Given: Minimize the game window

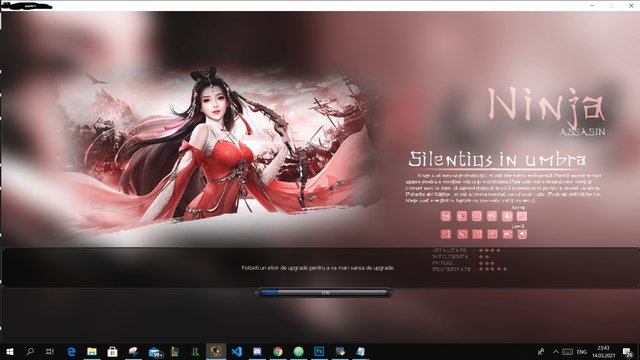Looking at the screenshot, I should 592,5.
